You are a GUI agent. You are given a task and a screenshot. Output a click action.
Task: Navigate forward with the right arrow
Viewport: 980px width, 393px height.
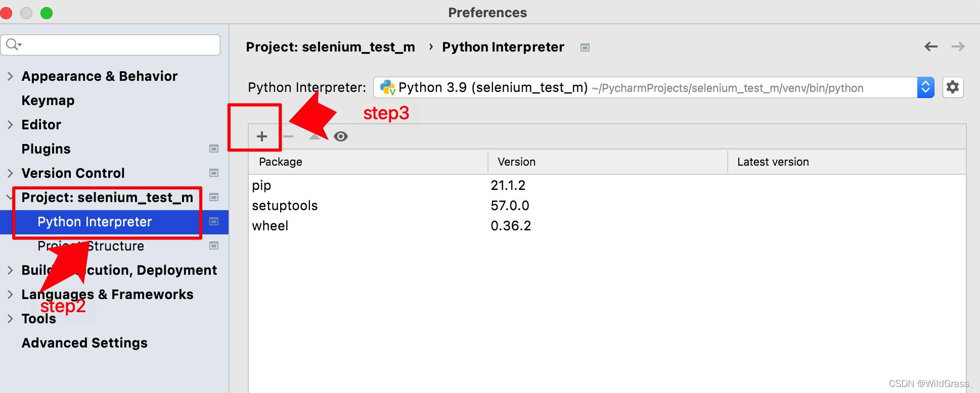pyautogui.click(x=958, y=47)
